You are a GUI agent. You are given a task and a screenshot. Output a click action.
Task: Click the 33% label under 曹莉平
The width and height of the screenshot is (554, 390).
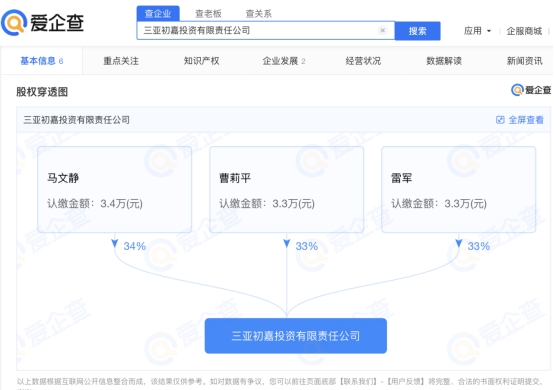[307, 246]
